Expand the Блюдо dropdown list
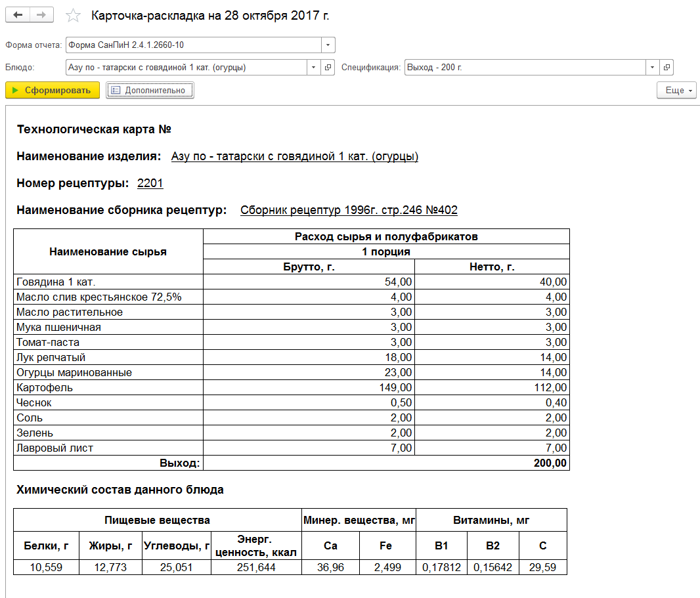The height and width of the screenshot is (598, 700). pyautogui.click(x=313, y=68)
